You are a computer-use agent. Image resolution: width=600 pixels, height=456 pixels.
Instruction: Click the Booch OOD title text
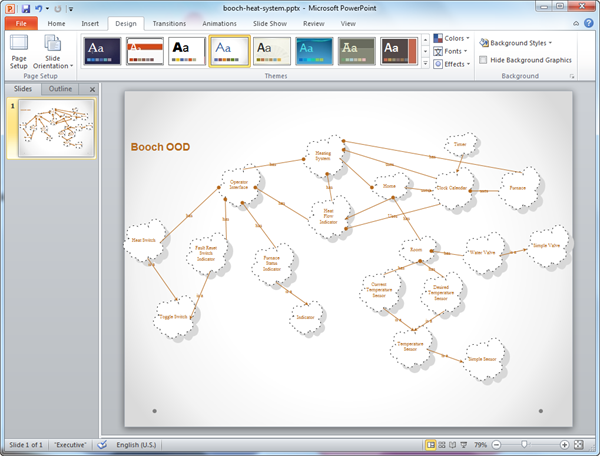[160, 147]
